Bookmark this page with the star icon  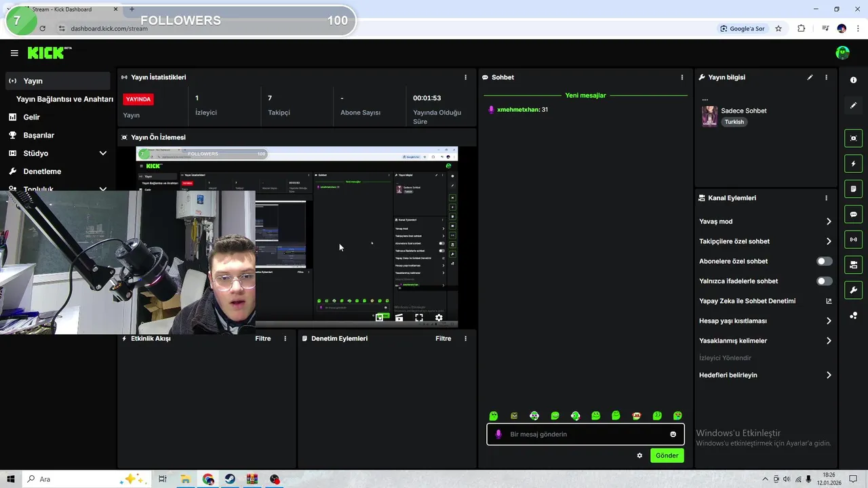(x=778, y=28)
